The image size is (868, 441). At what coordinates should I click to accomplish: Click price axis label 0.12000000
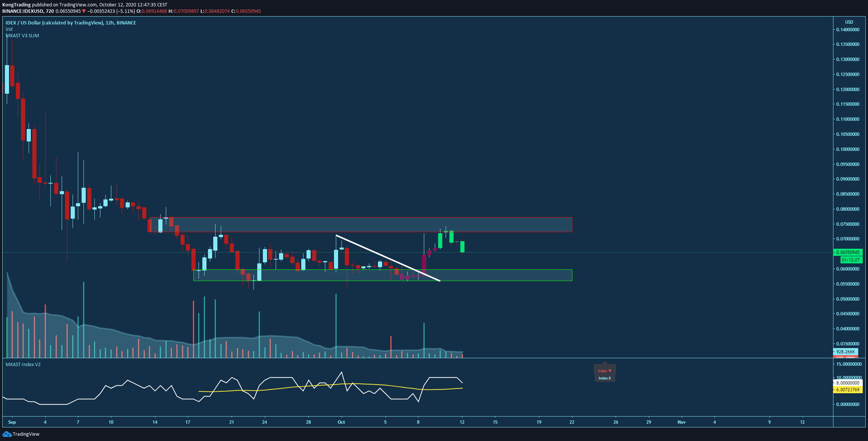(x=848, y=90)
